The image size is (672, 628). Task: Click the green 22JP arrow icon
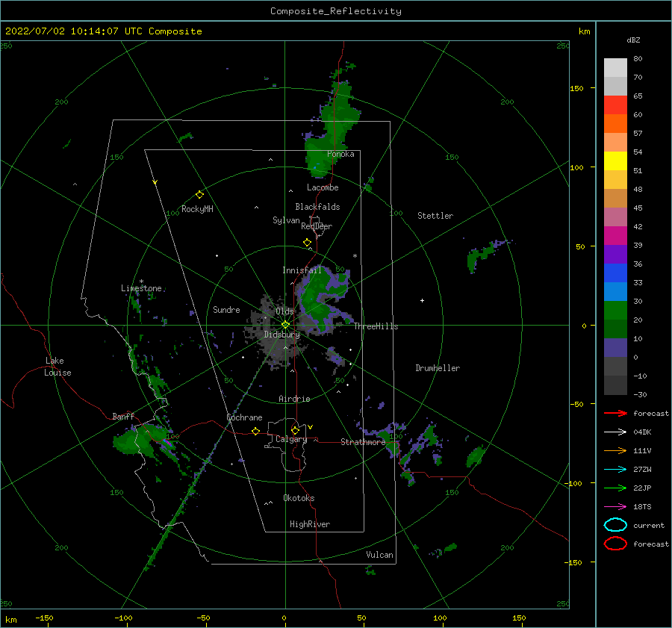click(x=615, y=488)
